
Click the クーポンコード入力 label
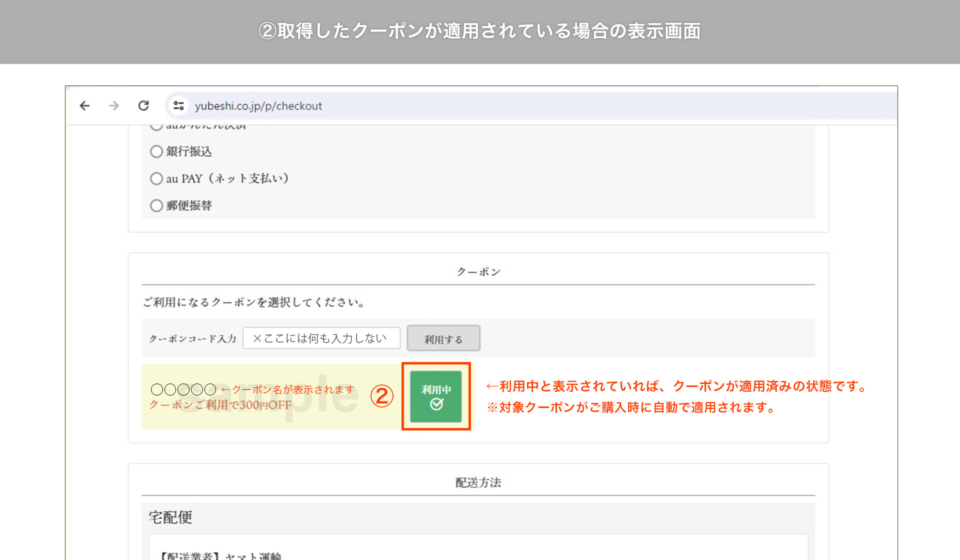192,339
